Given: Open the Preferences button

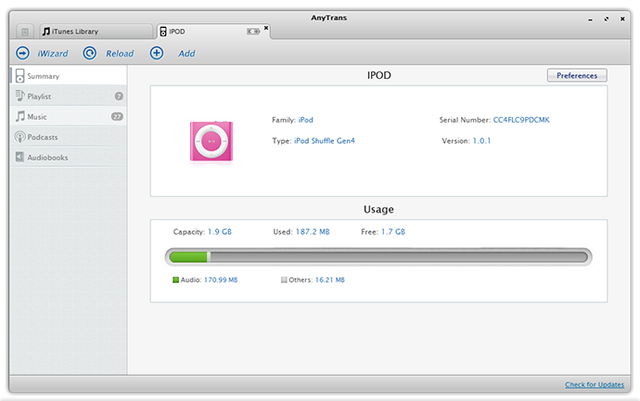Looking at the screenshot, I should pos(577,76).
